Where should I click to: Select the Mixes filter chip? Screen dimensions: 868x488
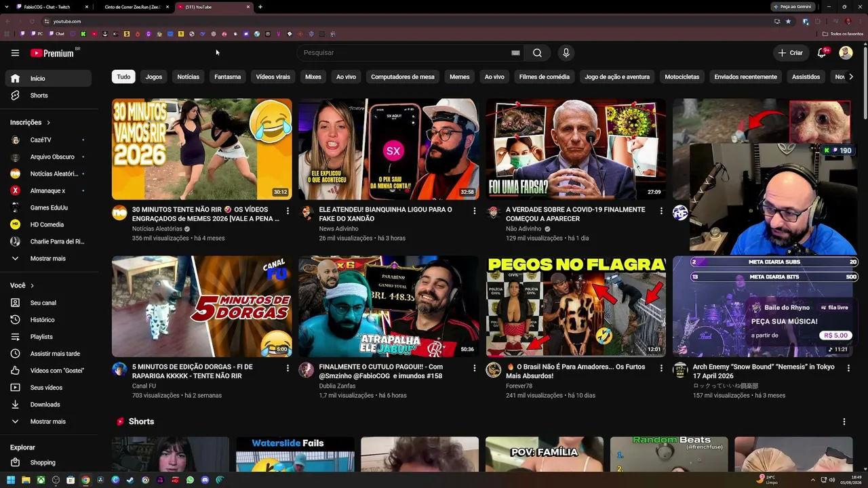313,77
